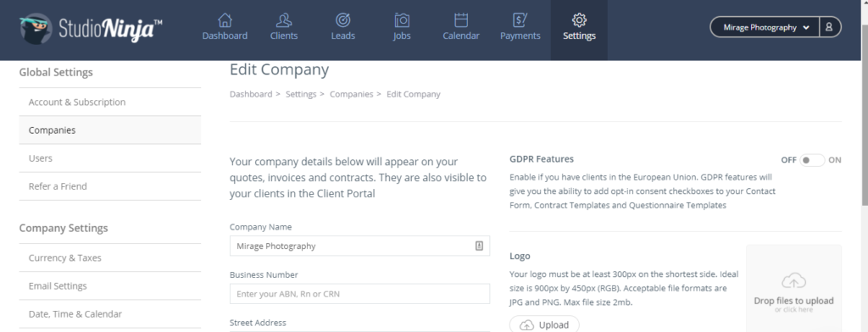This screenshot has height=332, width=868.
Task: Go to Companies via breadcrumb
Action: (x=352, y=94)
